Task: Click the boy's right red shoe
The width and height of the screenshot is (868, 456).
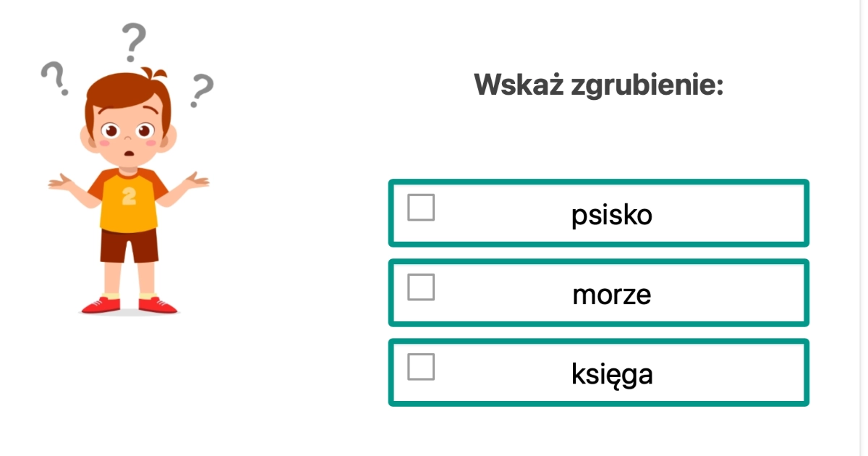Action: tap(158, 305)
